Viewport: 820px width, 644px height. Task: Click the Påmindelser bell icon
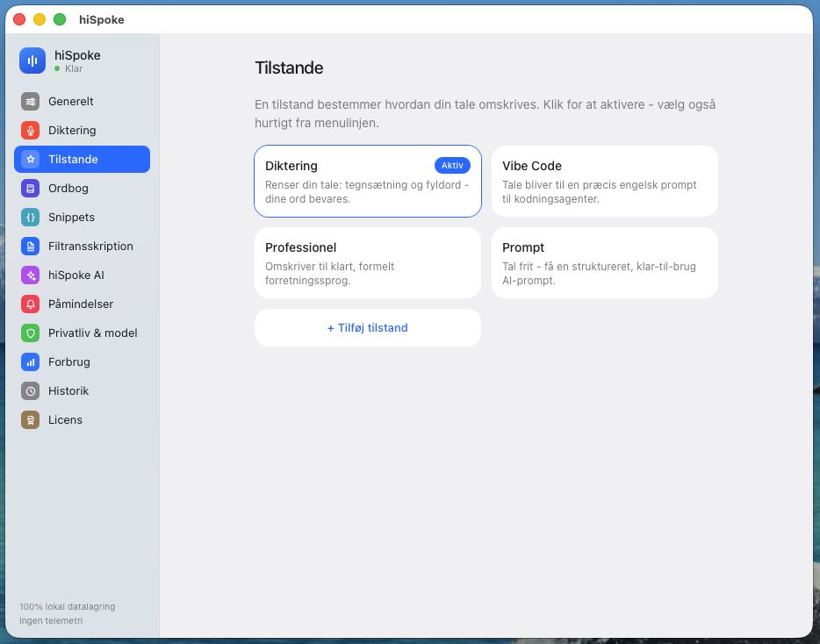31,304
